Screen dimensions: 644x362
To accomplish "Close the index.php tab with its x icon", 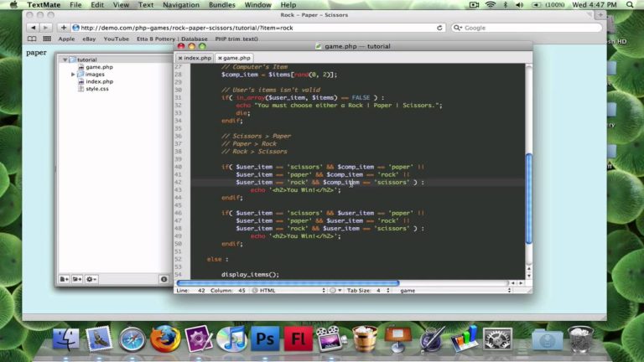I will [x=180, y=59].
